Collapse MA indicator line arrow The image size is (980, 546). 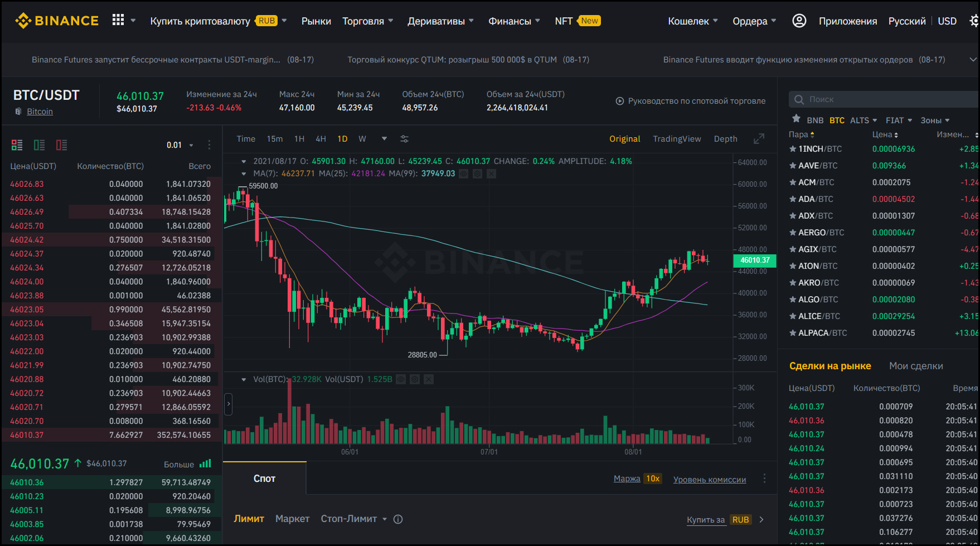(x=244, y=173)
